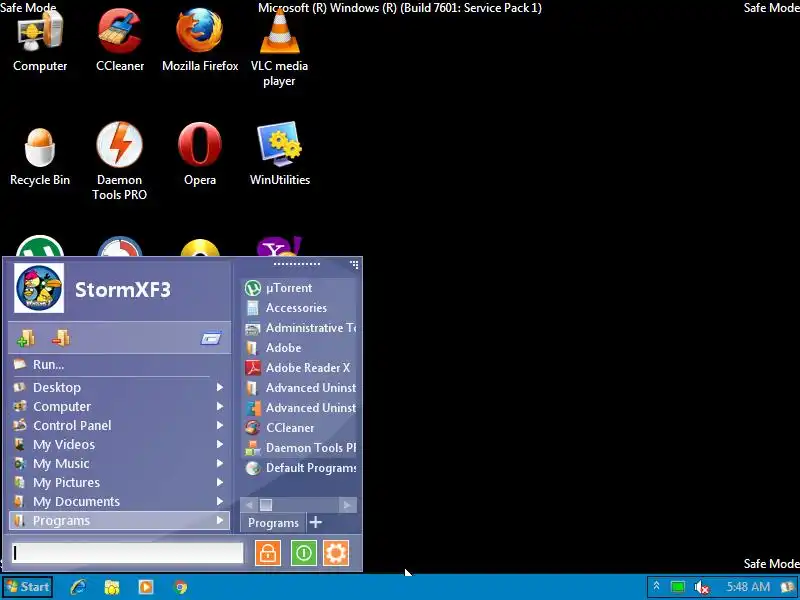
Task: Show hidden tray icons arrow
Action: 657,586
